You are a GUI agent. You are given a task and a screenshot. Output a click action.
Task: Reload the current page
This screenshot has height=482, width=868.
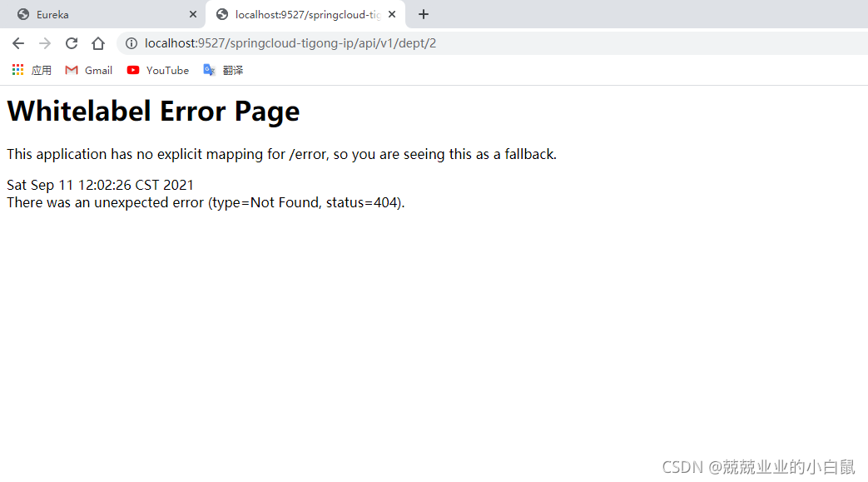72,43
